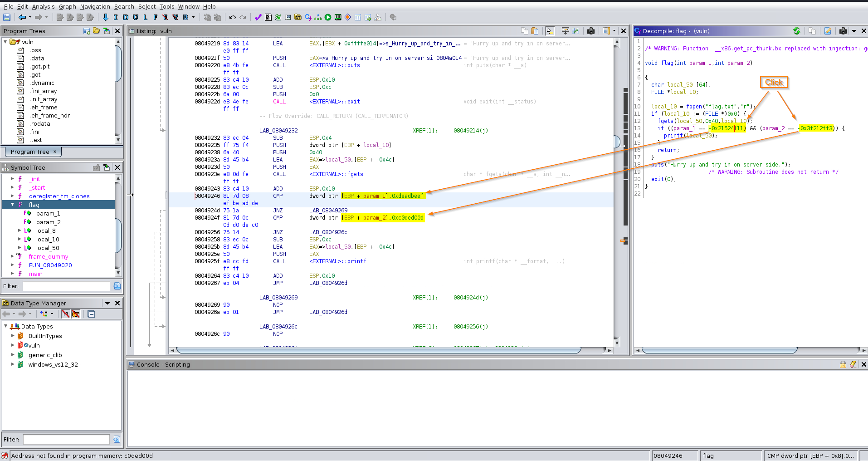The height and width of the screenshot is (461, 868).
Task: Open the Bytes viewer icon
Action: coord(268,17)
